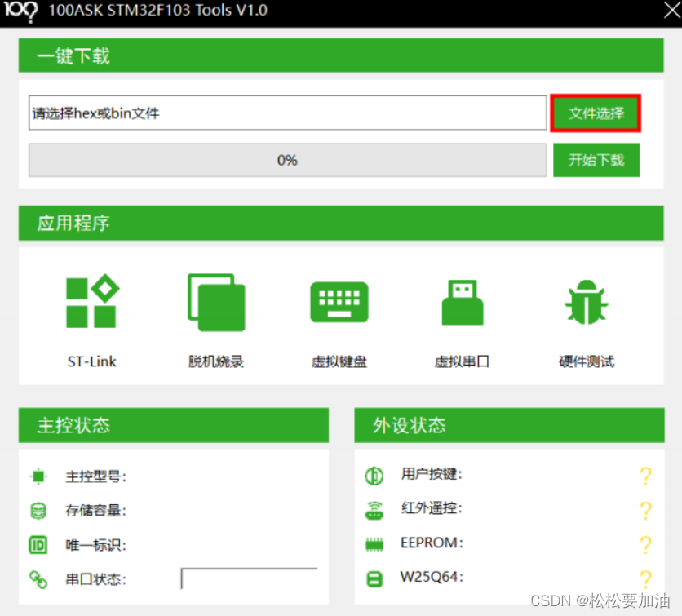
Task: Click the button icon beside 用户按键
Action: tap(374, 476)
